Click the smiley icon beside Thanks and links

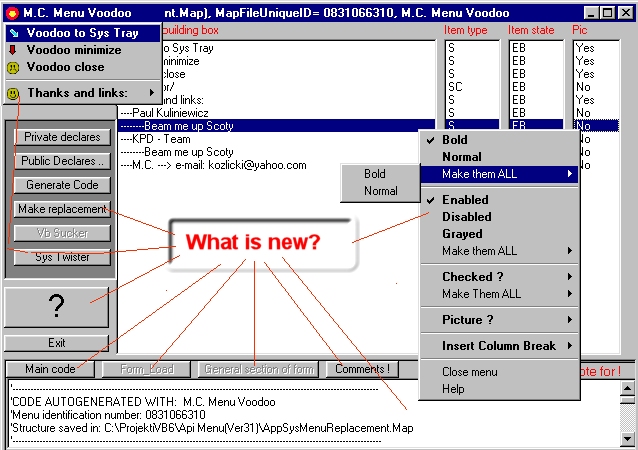click(13, 93)
